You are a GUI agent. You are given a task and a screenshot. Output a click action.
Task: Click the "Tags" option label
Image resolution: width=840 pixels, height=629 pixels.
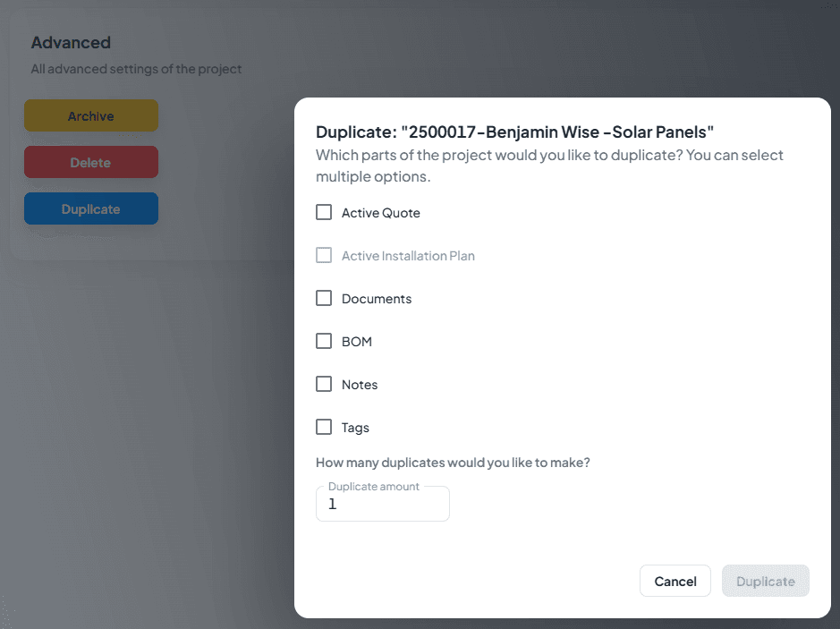[x=355, y=428]
